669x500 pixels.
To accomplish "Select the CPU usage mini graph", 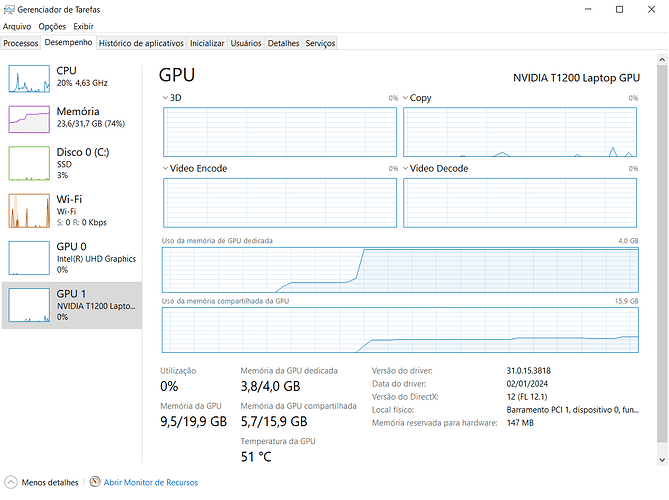I will (x=29, y=78).
